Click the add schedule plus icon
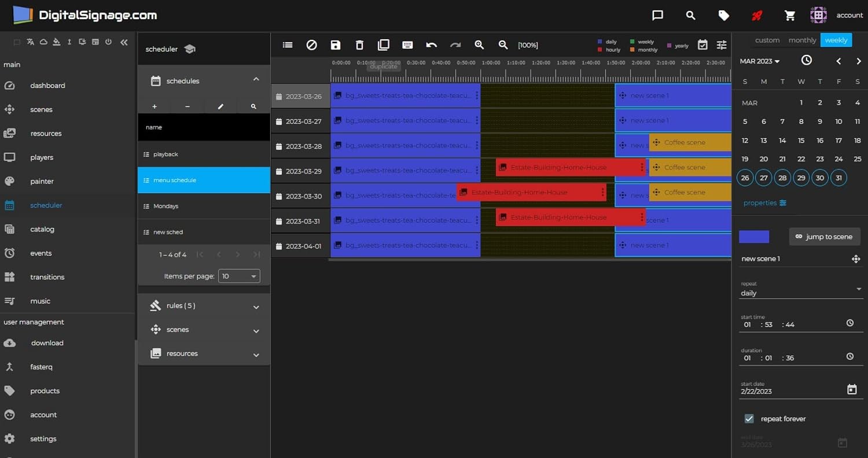Image resolution: width=868 pixels, height=458 pixels. tap(155, 106)
